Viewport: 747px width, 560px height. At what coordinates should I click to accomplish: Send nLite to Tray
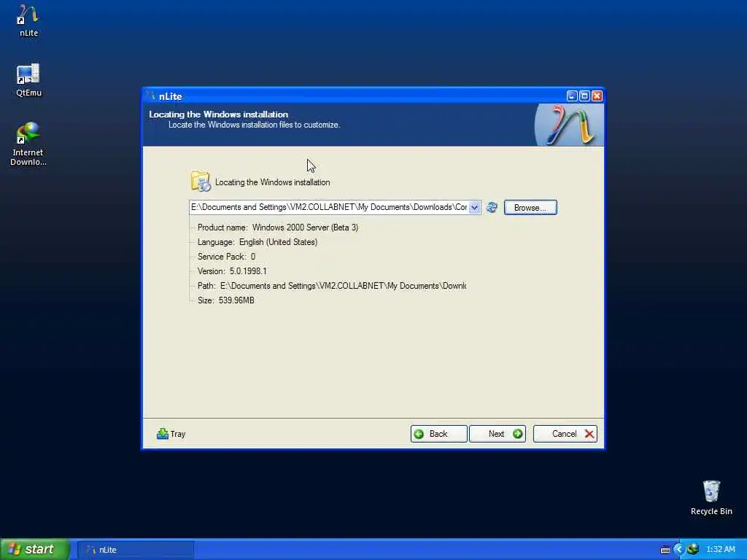[x=171, y=434]
